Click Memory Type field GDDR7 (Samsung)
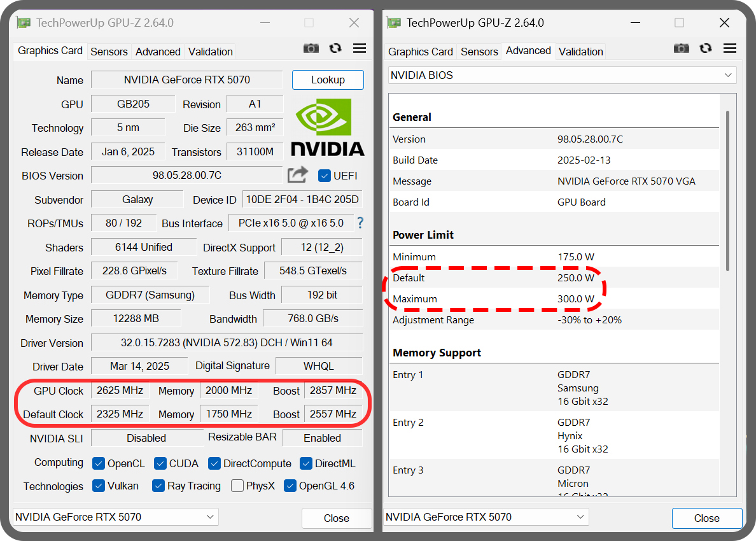Screen dimensions: 756x541 (150, 295)
